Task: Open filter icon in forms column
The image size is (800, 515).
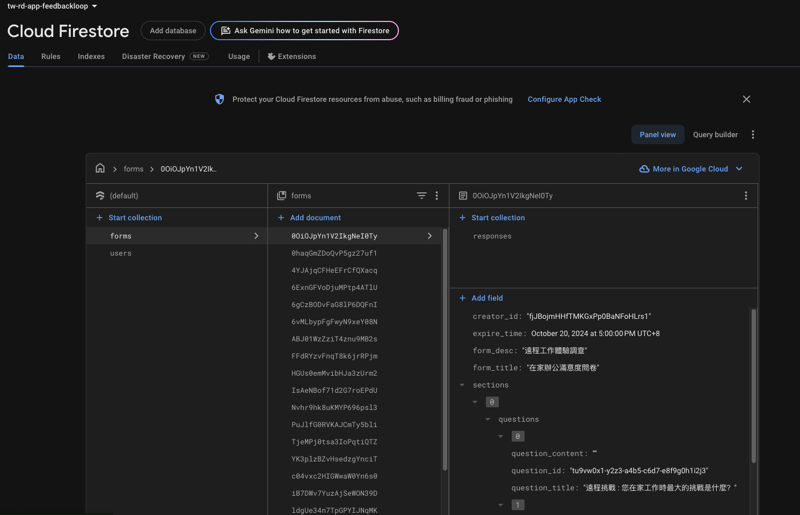Action: point(421,196)
